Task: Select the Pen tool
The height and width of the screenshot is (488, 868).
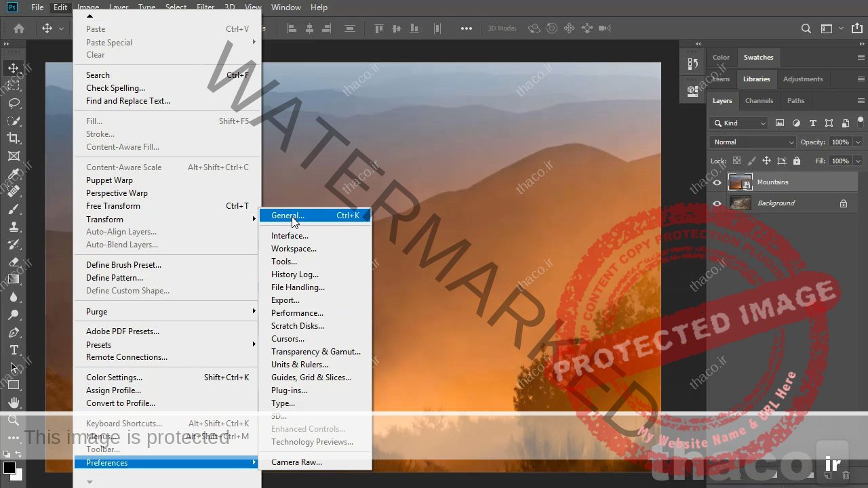Action: tap(14, 332)
